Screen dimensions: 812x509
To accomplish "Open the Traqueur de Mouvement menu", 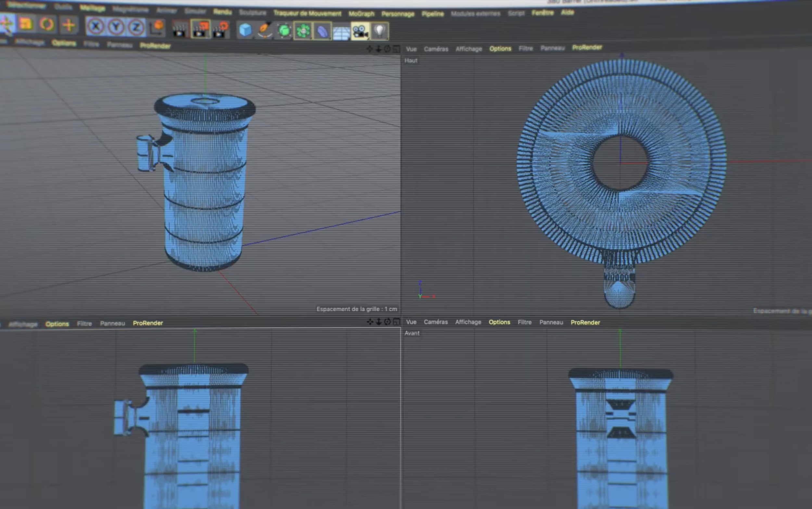I will pyautogui.click(x=307, y=13).
